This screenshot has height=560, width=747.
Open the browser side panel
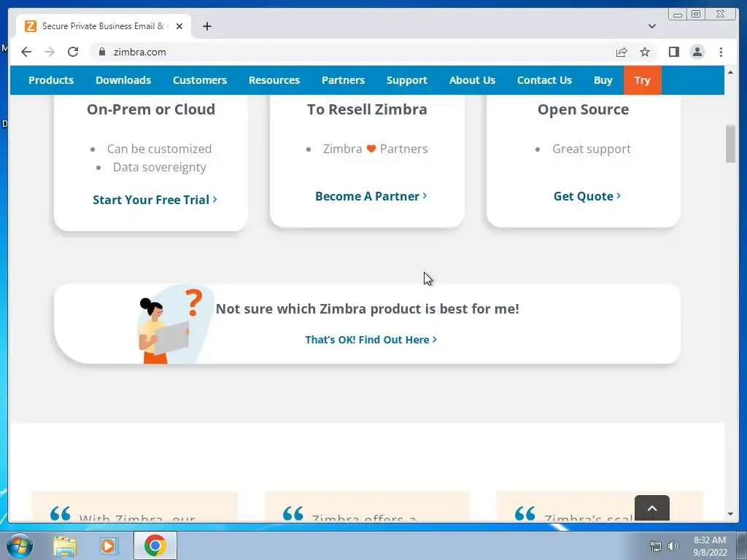[x=673, y=52]
